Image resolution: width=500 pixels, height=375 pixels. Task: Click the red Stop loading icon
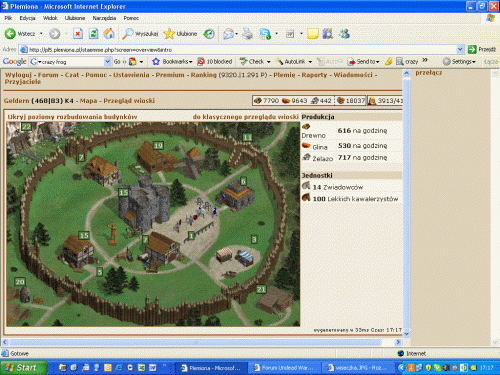[x=78, y=34]
